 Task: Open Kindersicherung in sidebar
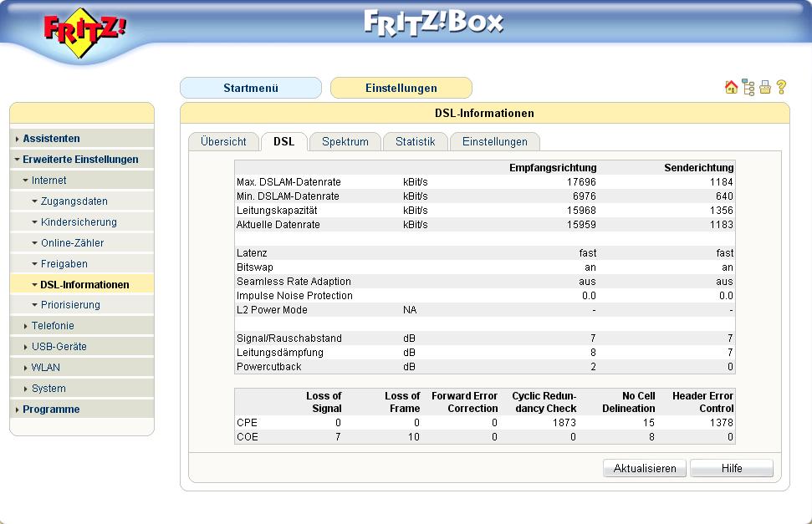click(79, 221)
